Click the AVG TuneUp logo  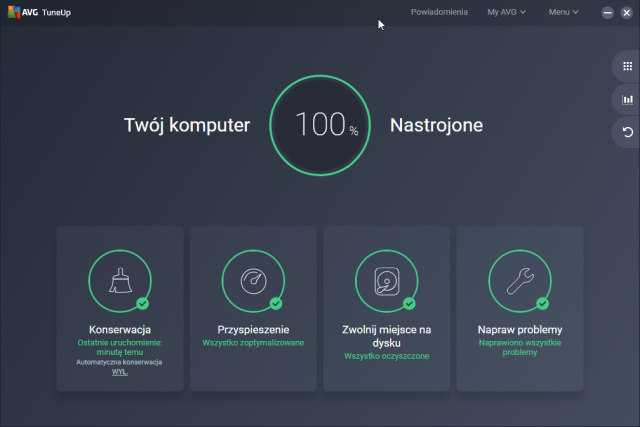pos(39,12)
